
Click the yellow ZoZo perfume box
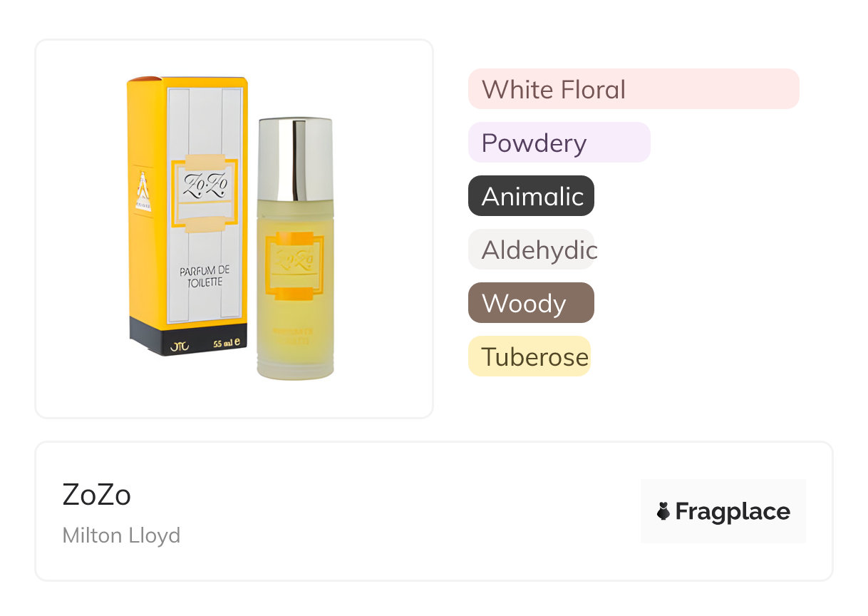[187, 216]
